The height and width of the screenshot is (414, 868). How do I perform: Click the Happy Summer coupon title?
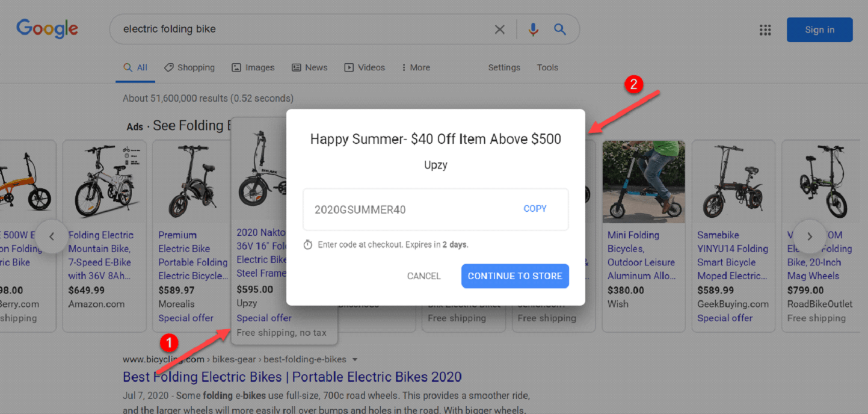tap(436, 139)
